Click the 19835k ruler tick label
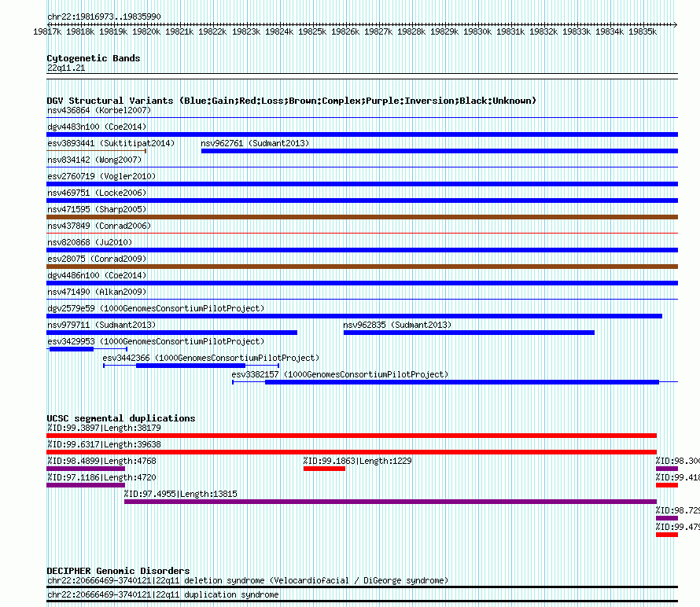Screen dimensions: 700x607 coord(643,31)
